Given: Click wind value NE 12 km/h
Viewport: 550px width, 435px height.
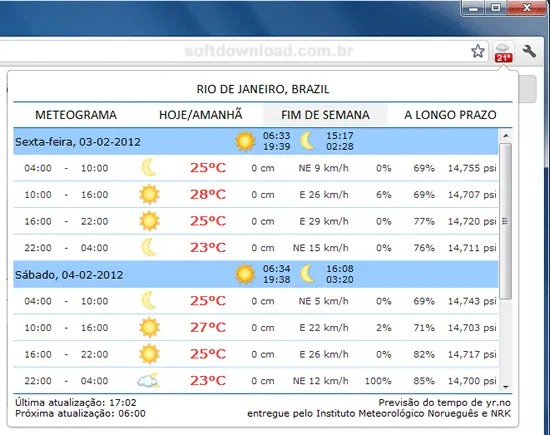Looking at the screenshot, I should click(321, 381).
